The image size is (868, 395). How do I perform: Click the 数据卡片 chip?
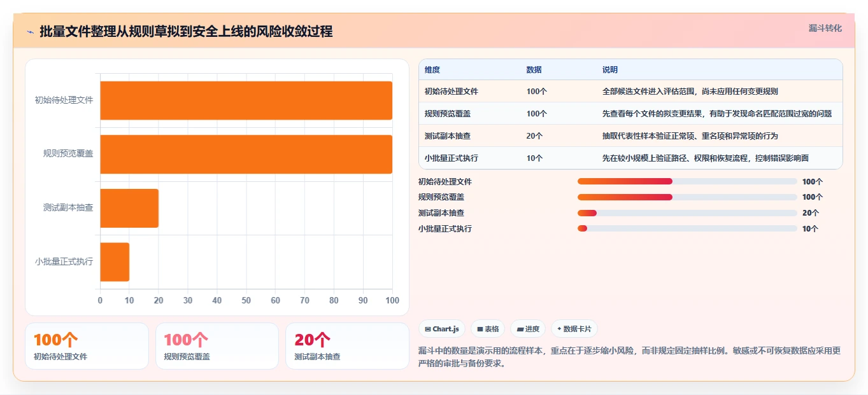tap(574, 329)
